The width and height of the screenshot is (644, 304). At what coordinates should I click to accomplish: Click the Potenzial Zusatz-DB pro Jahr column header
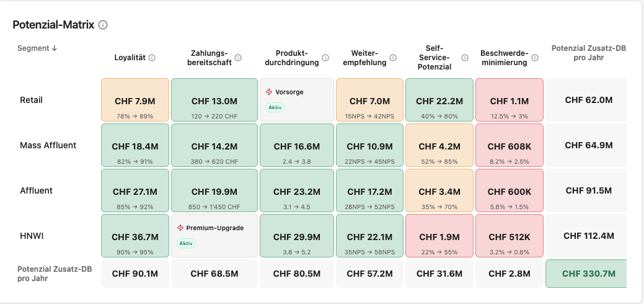point(589,53)
